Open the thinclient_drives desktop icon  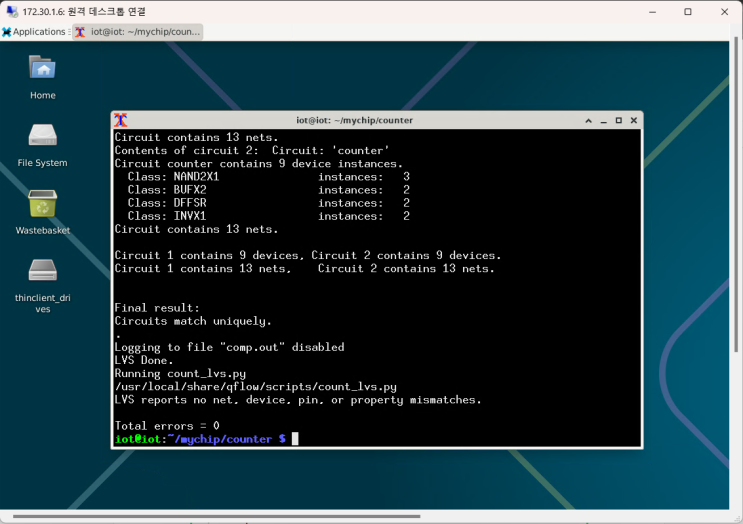[x=43, y=286]
